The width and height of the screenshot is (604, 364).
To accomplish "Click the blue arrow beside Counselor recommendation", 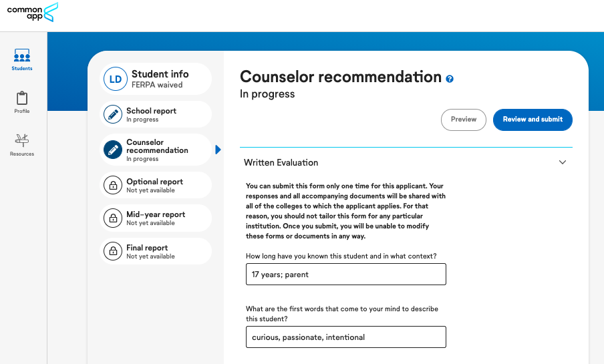I will point(218,150).
